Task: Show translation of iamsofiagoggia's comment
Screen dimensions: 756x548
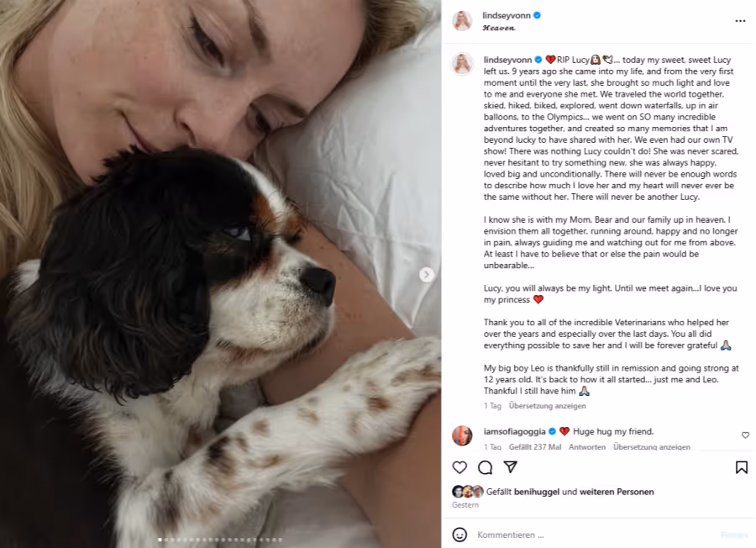Action: (651, 447)
